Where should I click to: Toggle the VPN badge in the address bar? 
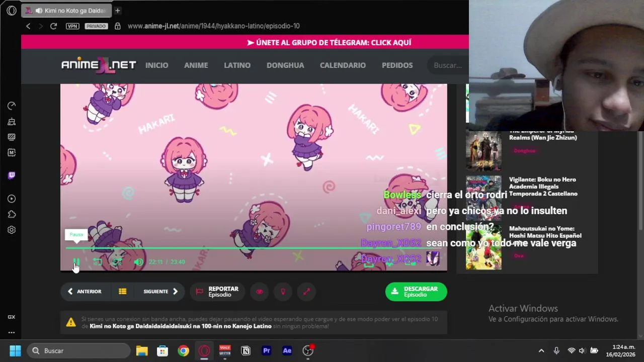click(72, 26)
